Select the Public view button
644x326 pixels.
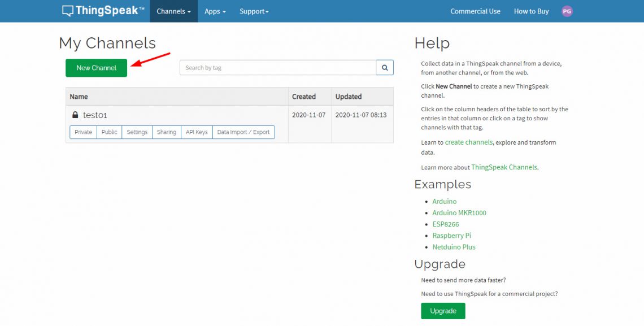tap(109, 132)
